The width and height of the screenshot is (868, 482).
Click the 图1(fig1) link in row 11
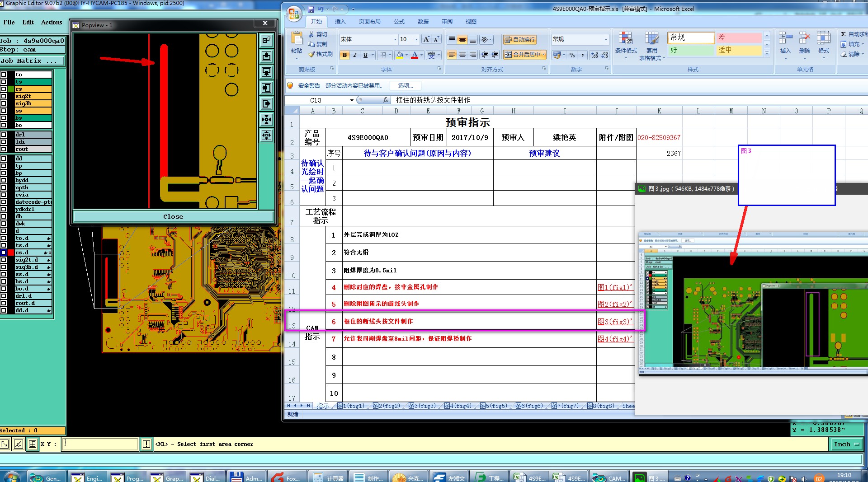615,287
